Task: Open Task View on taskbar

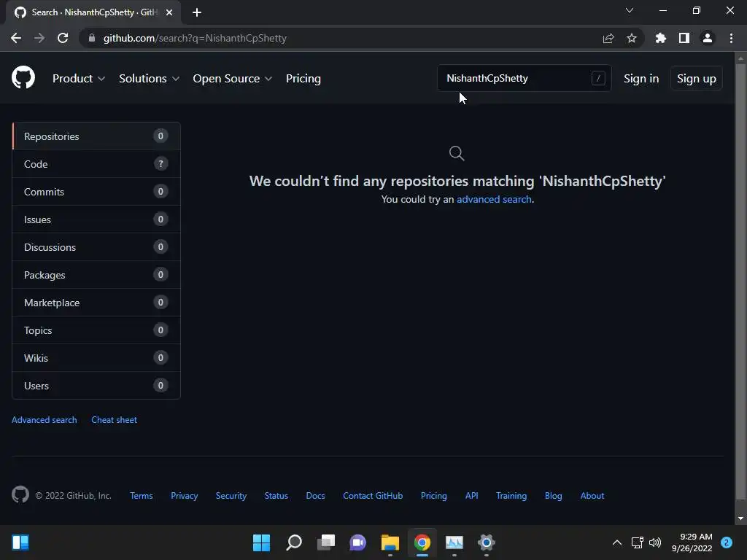Action: coord(326,542)
